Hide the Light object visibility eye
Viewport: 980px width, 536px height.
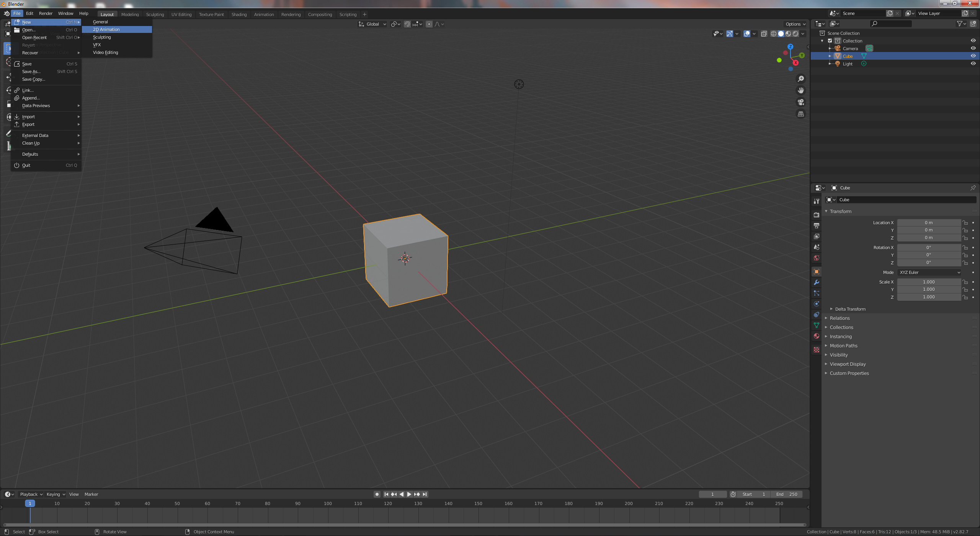pos(973,64)
